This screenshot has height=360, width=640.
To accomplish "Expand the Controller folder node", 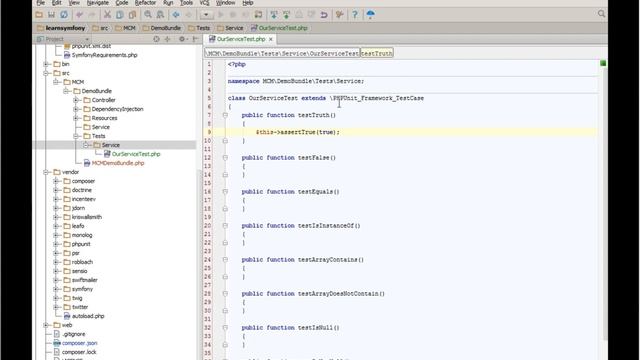I will click(76, 100).
